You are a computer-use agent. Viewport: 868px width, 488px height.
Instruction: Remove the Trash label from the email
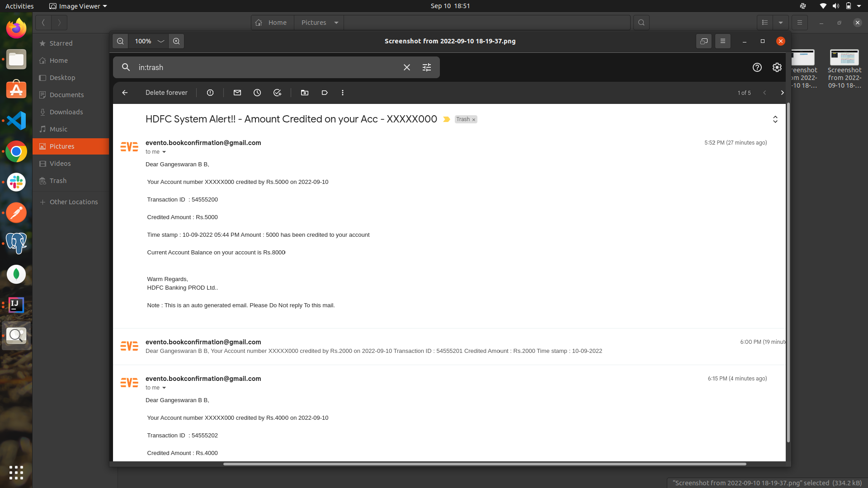click(473, 119)
